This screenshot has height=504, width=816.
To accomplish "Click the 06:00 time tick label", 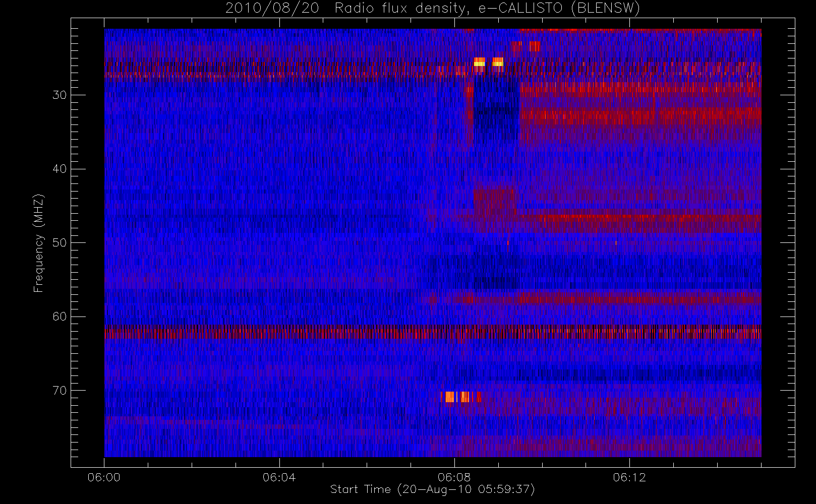I will 104,477.
